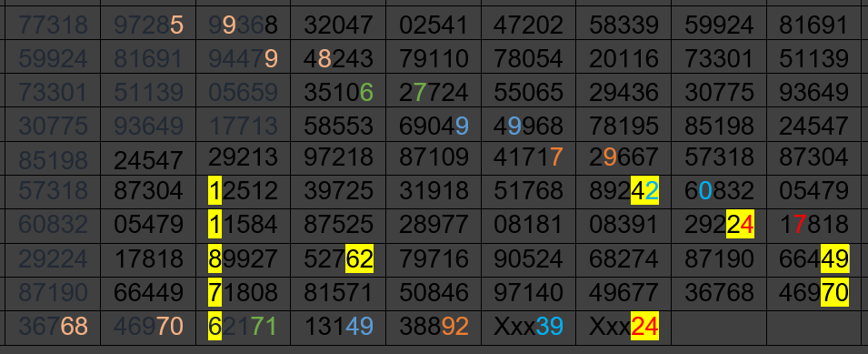This screenshot has width=868, height=354.
Task: Click cell 46970 with yellow highlighted 70
Action: point(813,294)
